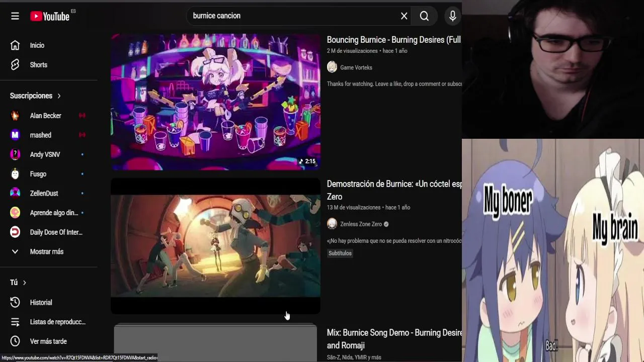Open Ver más tarde
Screen dimensions: 644x362
click(x=49, y=341)
